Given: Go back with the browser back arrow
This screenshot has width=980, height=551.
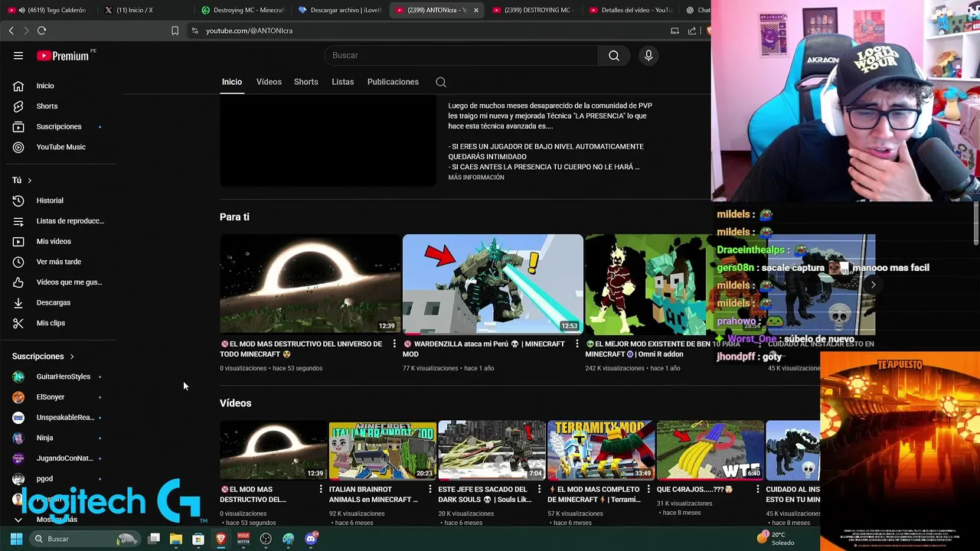Looking at the screenshot, I should [x=11, y=31].
